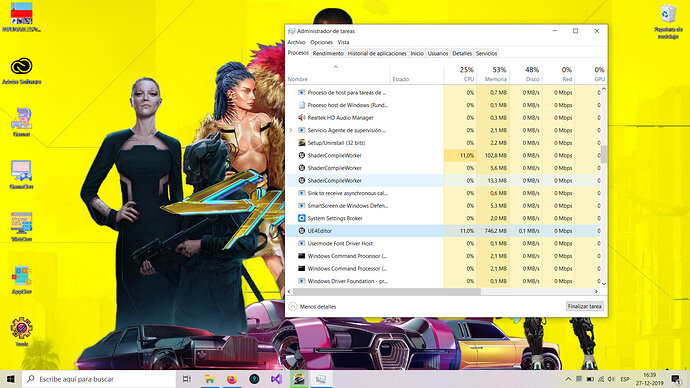
Task: Click the icon of ShaderCompileWorker using 13,3 MB
Action: 301,180
